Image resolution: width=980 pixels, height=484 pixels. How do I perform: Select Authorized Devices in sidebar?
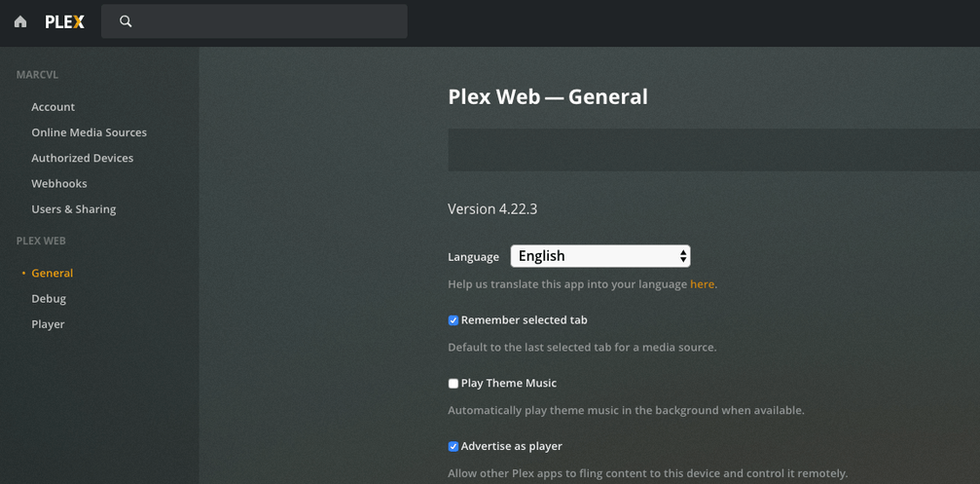pos(83,158)
